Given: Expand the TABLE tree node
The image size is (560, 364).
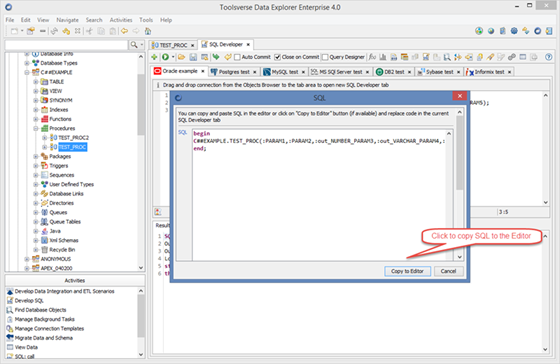Looking at the screenshot, I should tap(36, 82).
